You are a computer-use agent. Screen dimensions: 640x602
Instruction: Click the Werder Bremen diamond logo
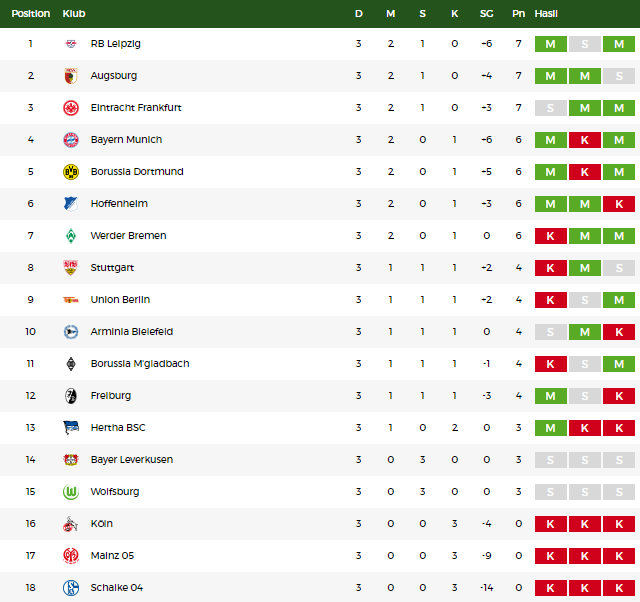pos(71,236)
